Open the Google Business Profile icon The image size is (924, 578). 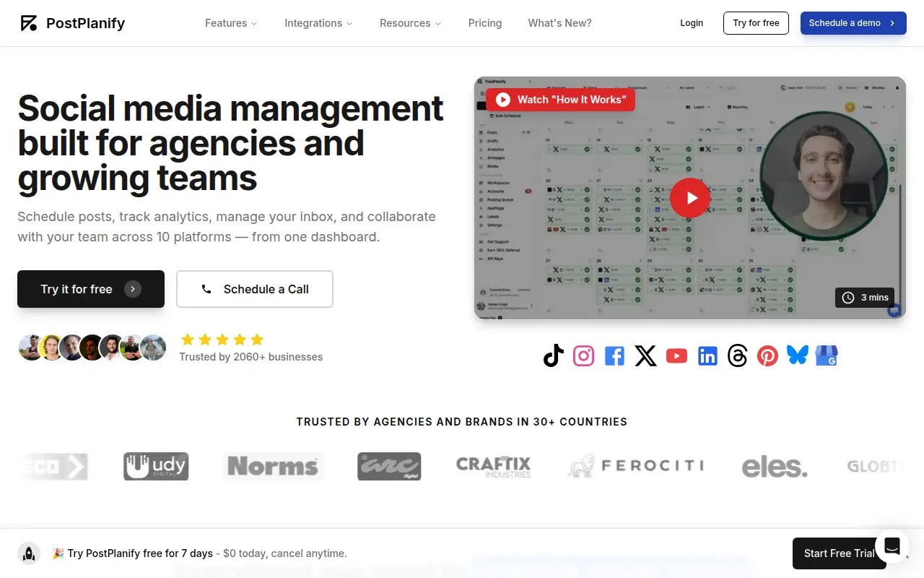827,355
